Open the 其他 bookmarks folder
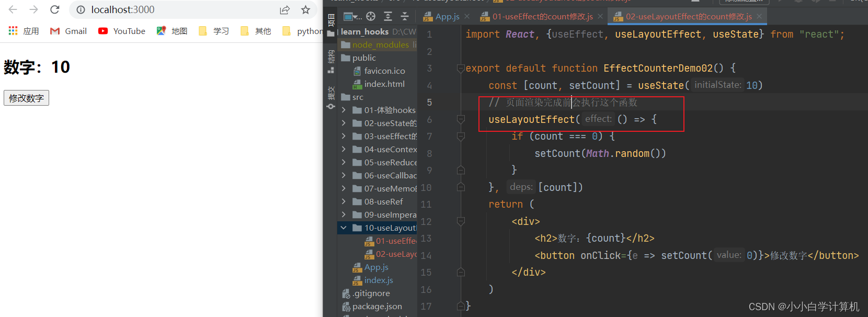 click(x=256, y=31)
